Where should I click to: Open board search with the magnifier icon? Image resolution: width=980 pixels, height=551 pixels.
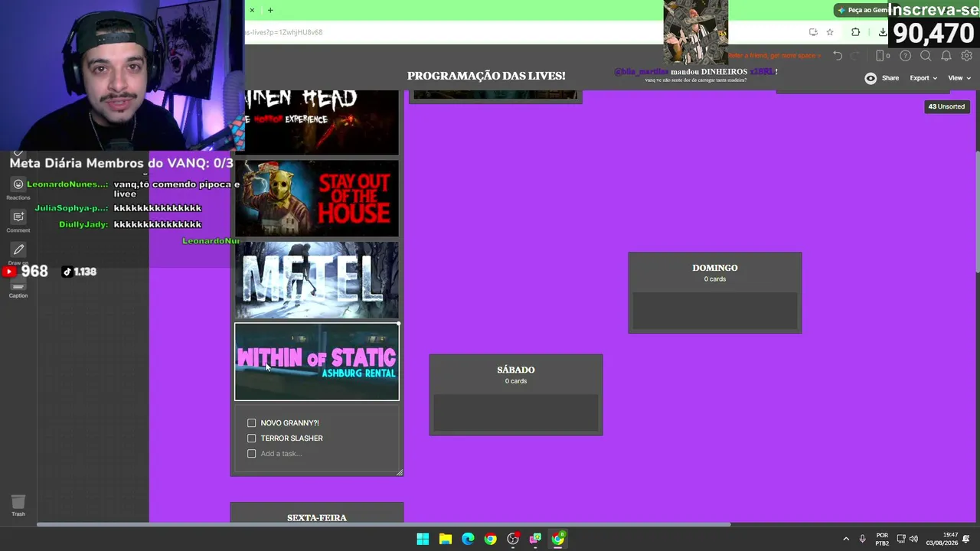coord(926,56)
